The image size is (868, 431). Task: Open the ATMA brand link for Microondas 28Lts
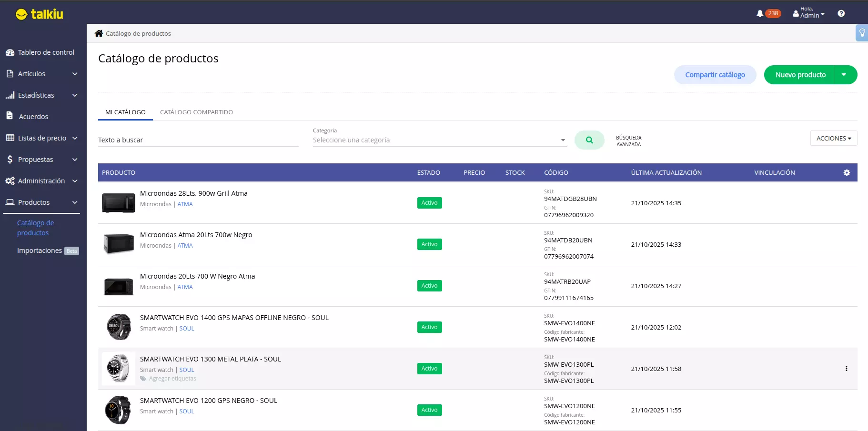coord(185,204)
